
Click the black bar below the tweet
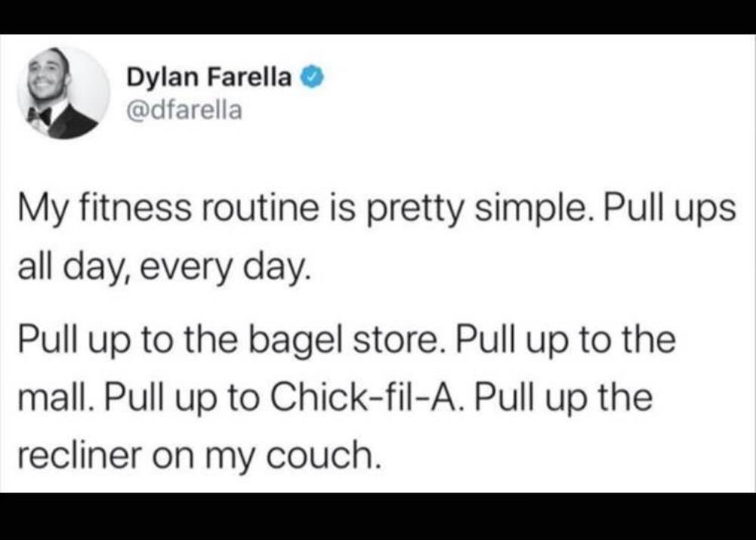click(378, 517)
